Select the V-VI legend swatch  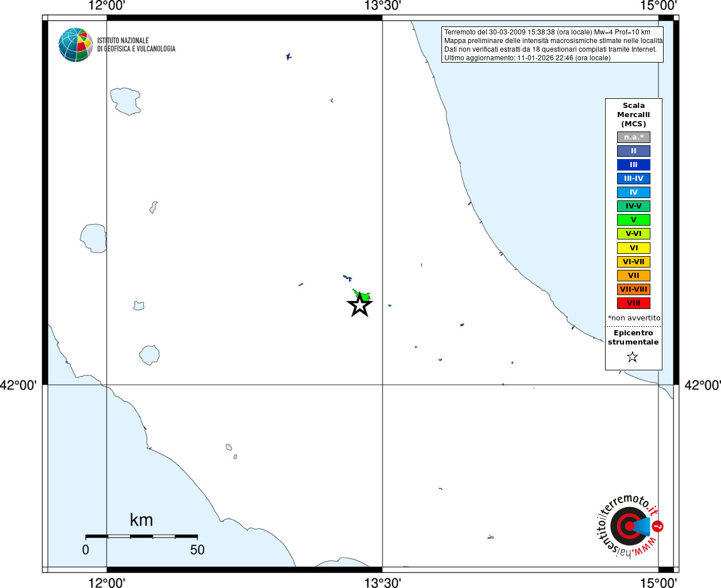click(x=634, y=234)
